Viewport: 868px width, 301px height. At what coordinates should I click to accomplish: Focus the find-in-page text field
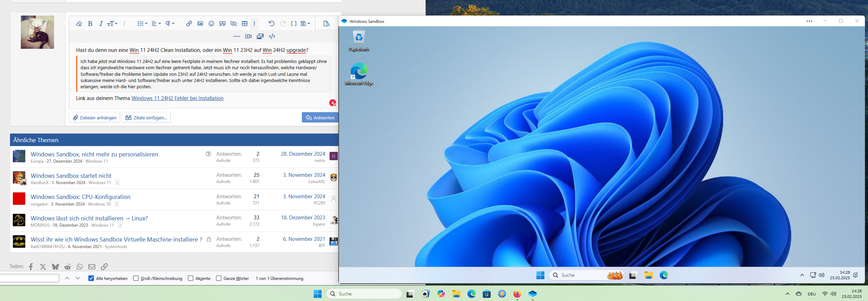click(x=29, y=278)
